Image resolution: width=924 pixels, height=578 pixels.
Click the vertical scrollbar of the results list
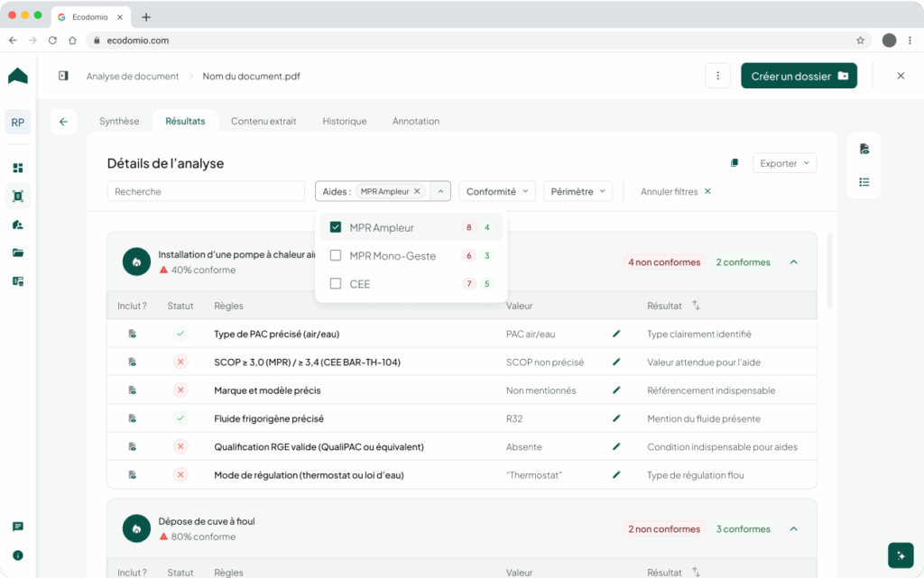point(830,271)
